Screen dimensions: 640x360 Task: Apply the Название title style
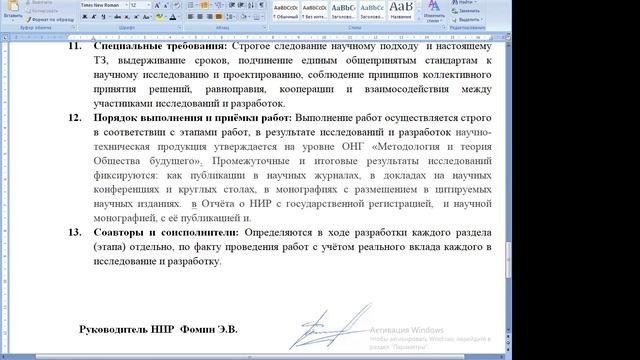click(x=401, y=11)
